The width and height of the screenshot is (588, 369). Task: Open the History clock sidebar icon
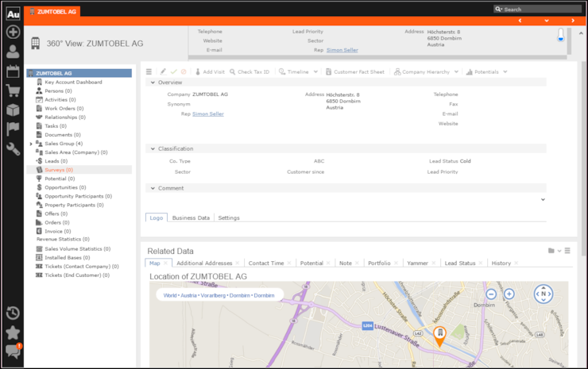tap(13, 313)
